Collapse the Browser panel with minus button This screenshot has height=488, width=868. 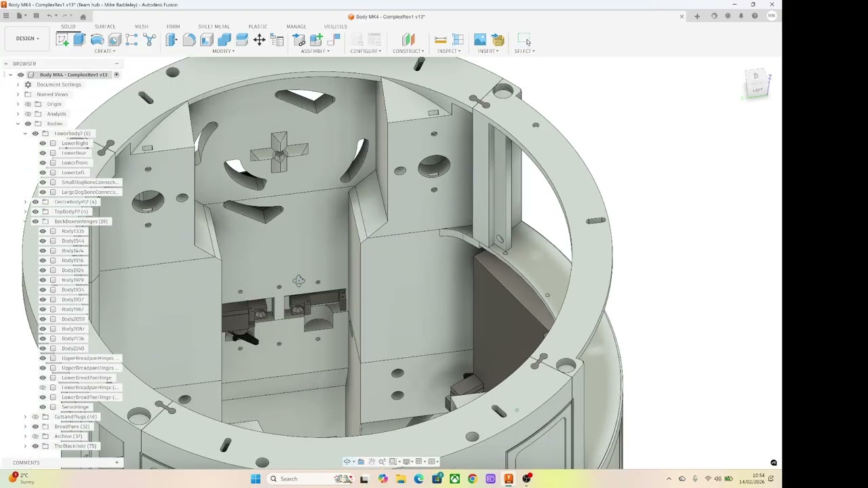click(x=117, y=64)
